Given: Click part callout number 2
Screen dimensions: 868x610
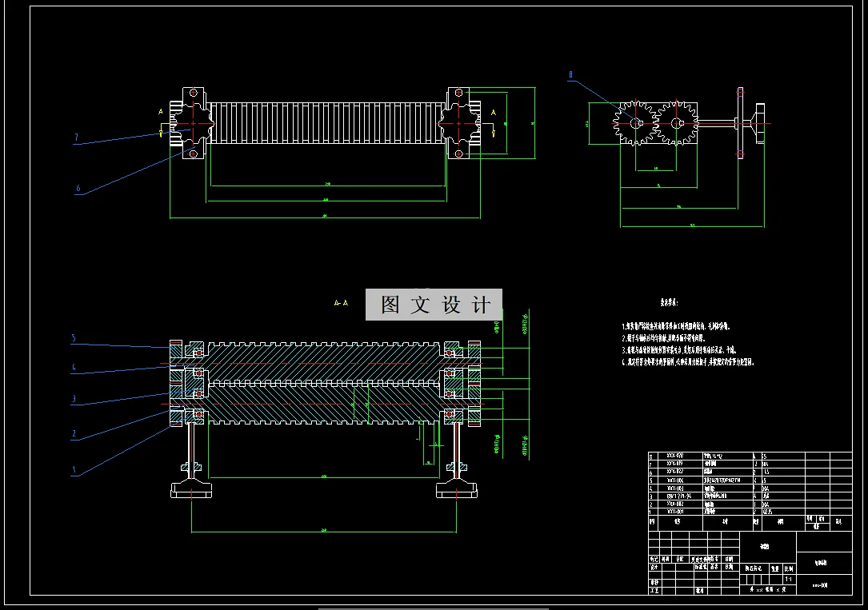Looking at the screenshot, I should point(74,433).
